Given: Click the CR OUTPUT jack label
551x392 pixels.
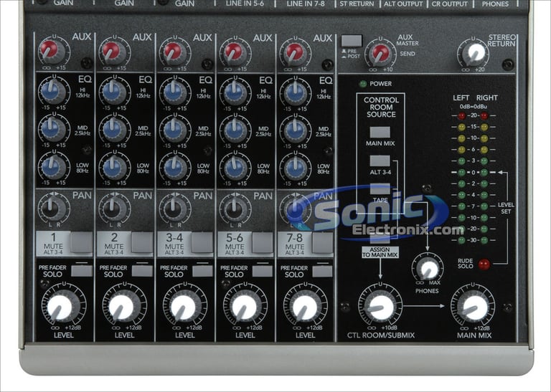Looking at the screenshot, I should click(449, 4).
